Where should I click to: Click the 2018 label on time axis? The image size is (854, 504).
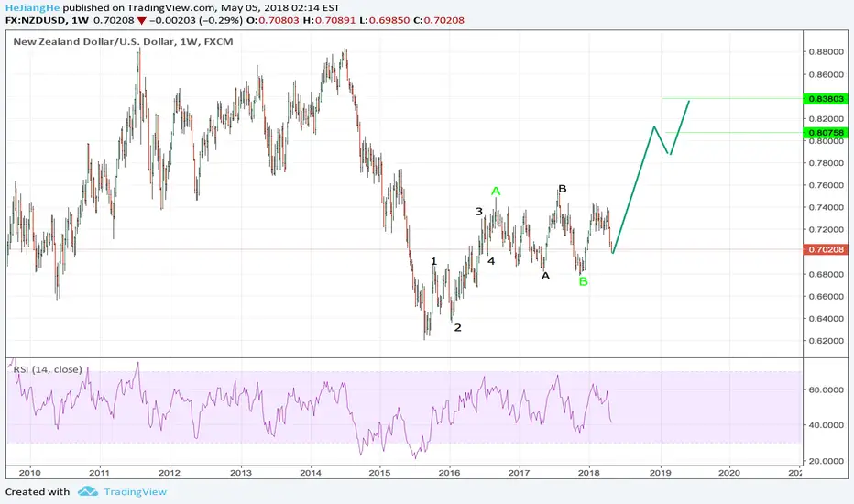589,473
